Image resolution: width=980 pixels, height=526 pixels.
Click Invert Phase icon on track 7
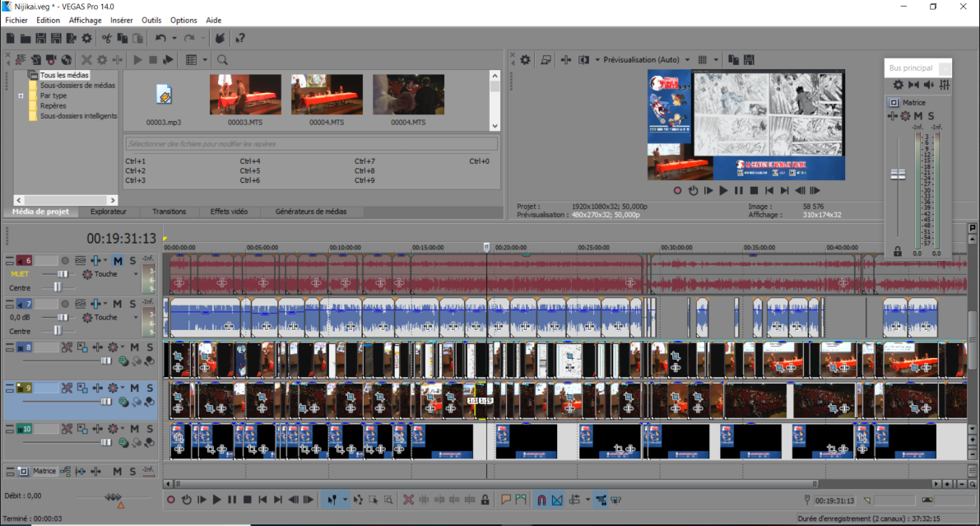point(81,304)
